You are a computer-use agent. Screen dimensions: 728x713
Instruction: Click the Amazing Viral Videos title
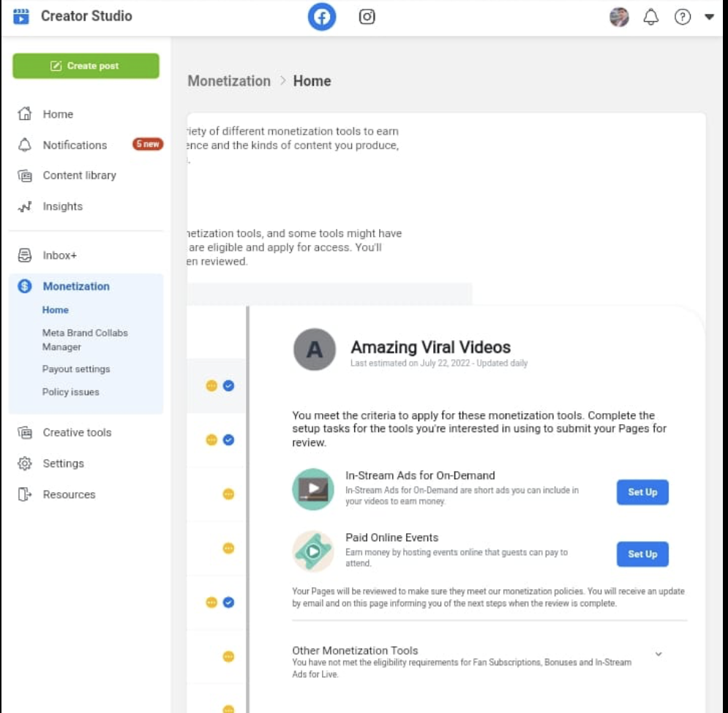tap(430, 347)
